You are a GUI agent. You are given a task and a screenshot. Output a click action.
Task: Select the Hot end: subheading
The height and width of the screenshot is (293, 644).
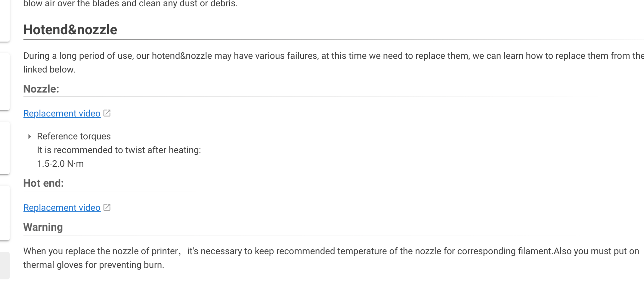43,183
